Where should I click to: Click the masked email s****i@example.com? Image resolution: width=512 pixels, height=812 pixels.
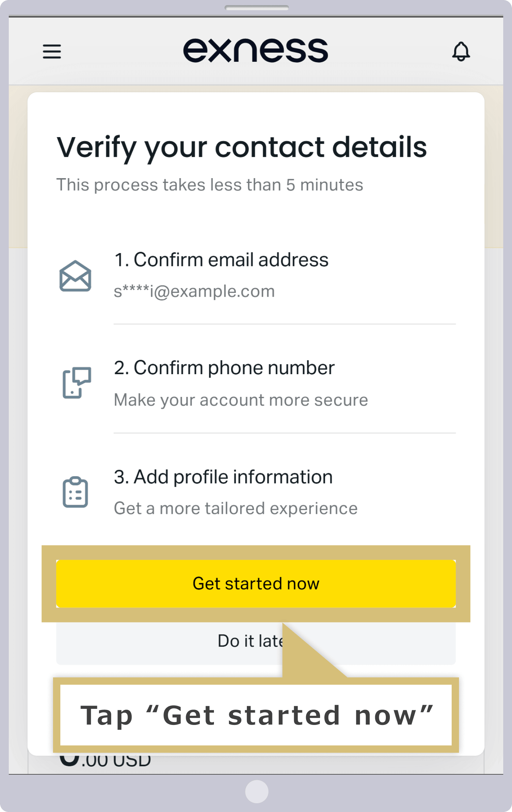194,291
